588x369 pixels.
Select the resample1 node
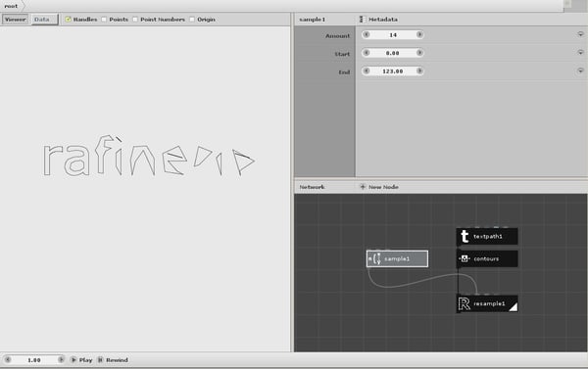487,303
